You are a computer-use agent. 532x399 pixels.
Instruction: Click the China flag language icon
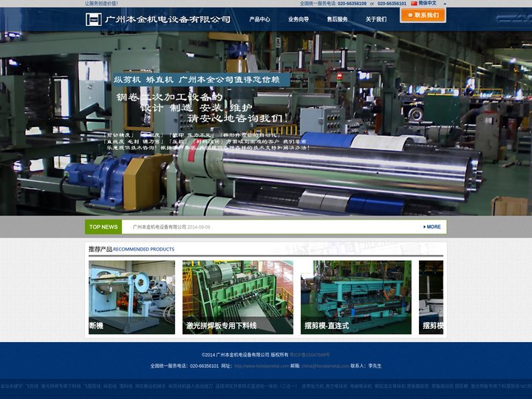(414, 4)
